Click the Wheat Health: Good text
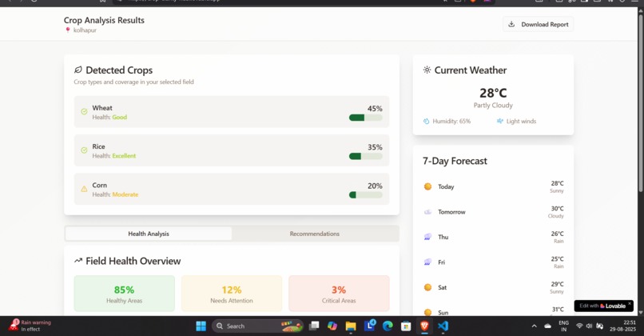644x336 pixels. point(109,118)
